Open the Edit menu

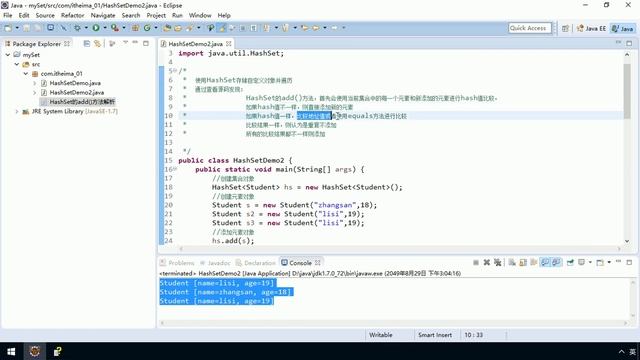(x=24, y=15)
